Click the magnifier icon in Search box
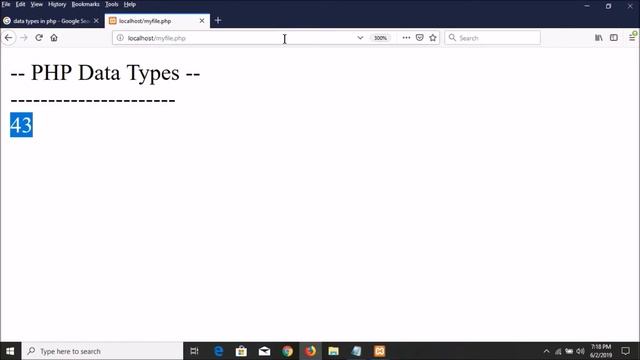 point(452,38)
